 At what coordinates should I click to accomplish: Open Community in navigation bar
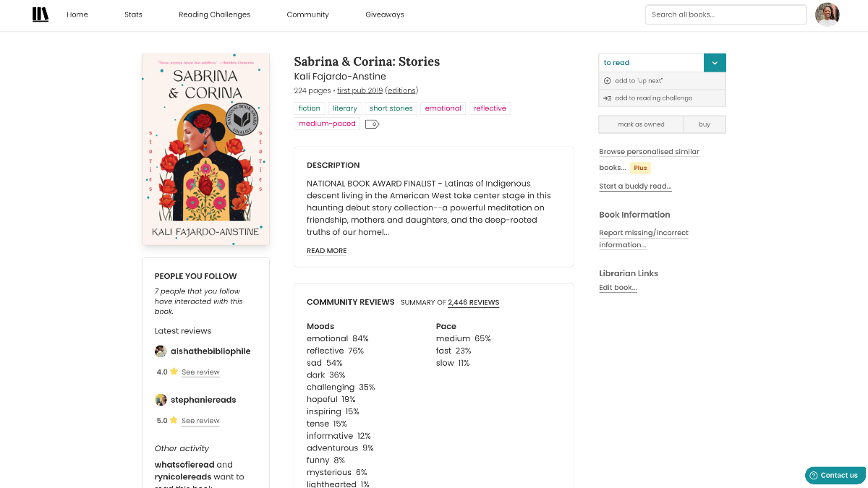[307, 14]
